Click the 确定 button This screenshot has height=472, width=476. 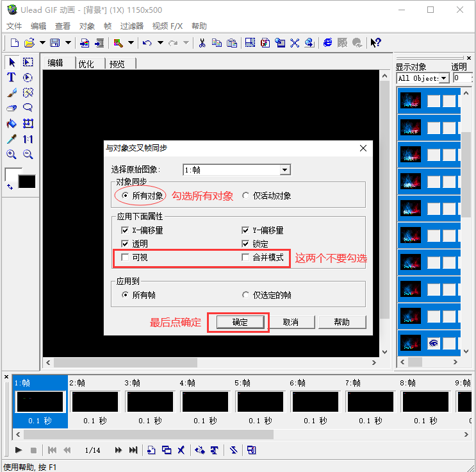240,322
